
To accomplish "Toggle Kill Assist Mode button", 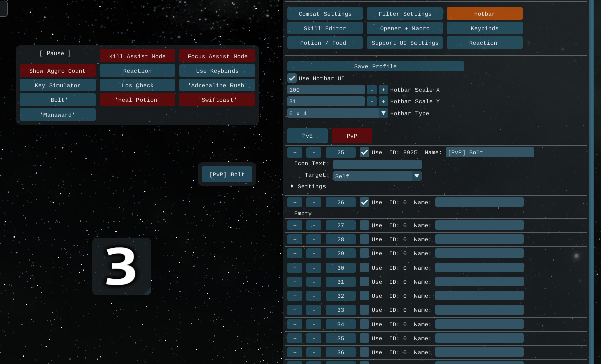I will click(137, 56).
